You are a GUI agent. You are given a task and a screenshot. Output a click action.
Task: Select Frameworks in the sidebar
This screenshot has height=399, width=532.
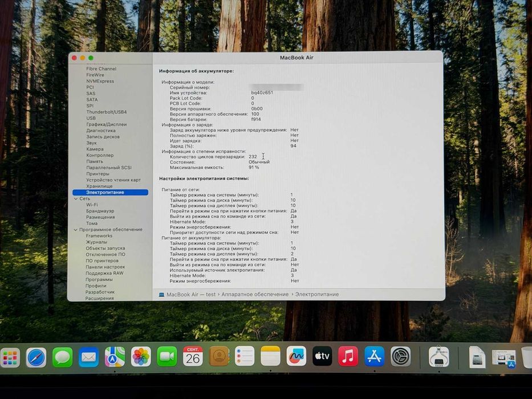click(99, 236)
